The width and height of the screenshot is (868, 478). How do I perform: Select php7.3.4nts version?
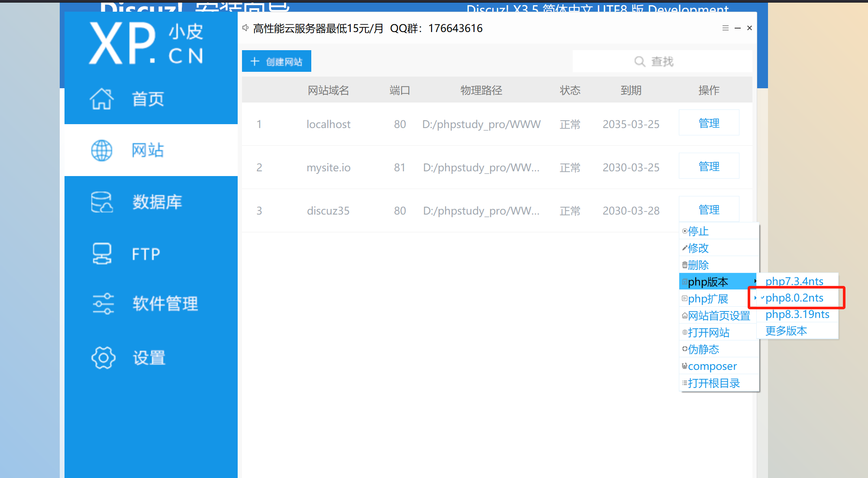[797, 281]
